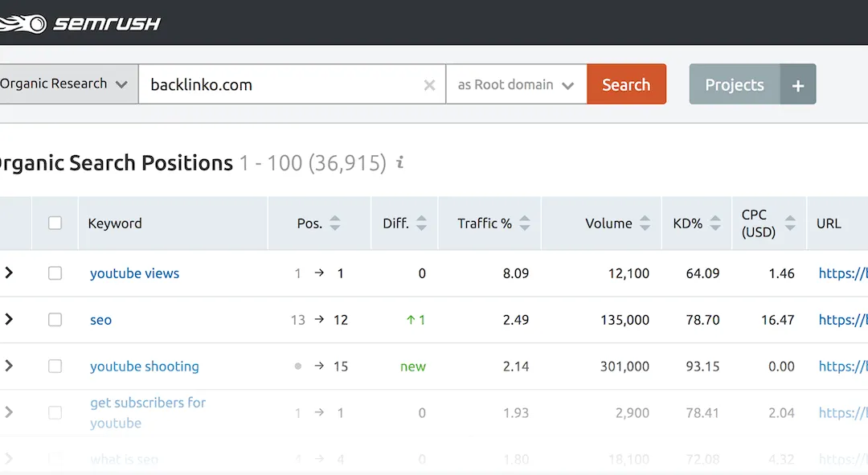
Task: Toggle the select-all checkbox in table header
Action: [x=55, y=223]
